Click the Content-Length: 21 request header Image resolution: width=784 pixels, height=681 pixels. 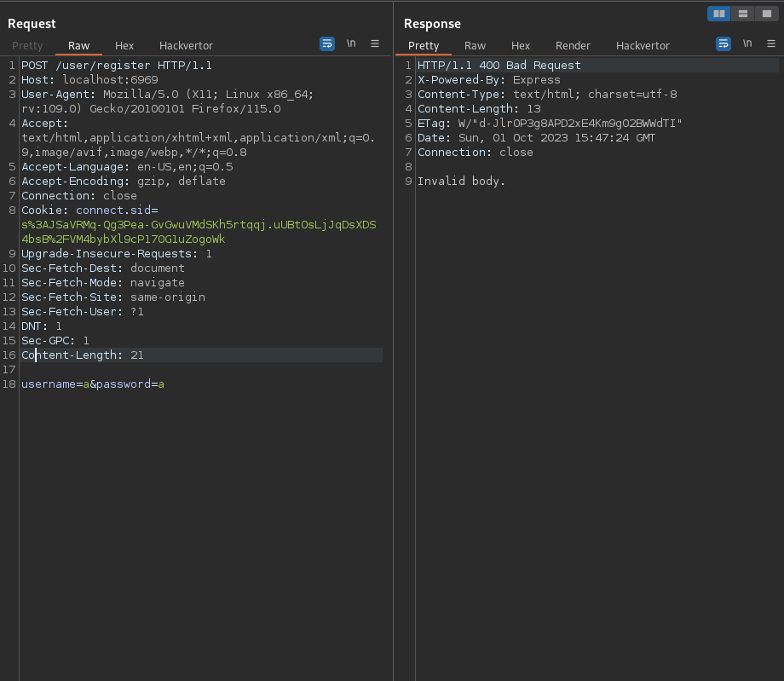tap(83, 355)
